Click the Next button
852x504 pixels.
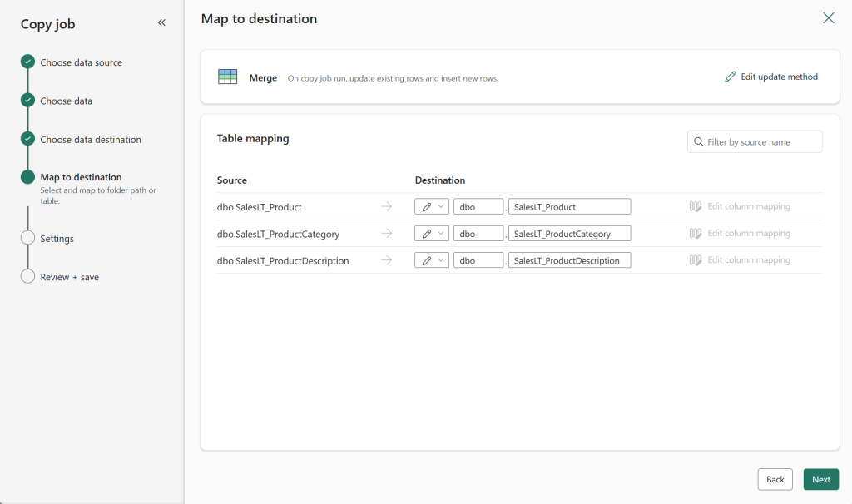click(820, 479)
